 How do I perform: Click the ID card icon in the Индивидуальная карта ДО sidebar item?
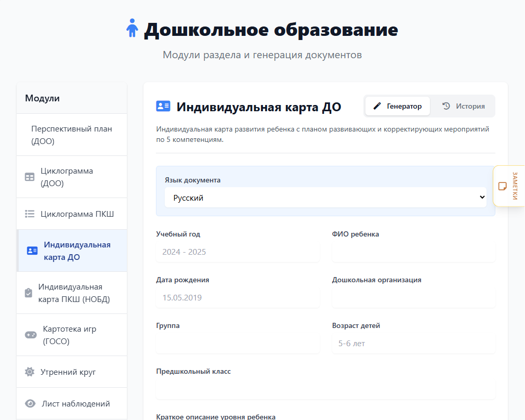(32, 251)
